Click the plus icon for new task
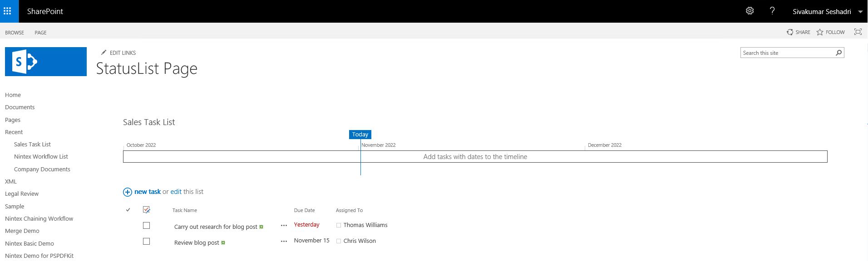This screenshot has width=868, height=261. click(128, 192)
